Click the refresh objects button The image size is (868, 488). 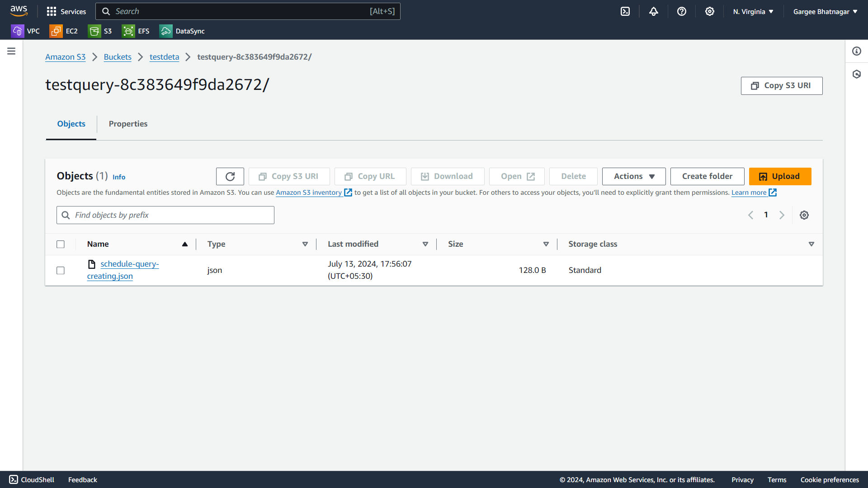coord(230,176)
